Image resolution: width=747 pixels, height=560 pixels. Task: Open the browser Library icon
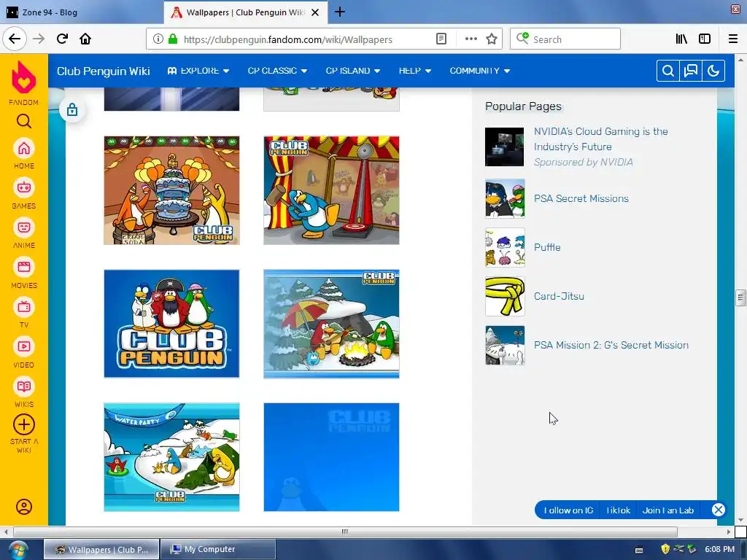click(681, 39)
